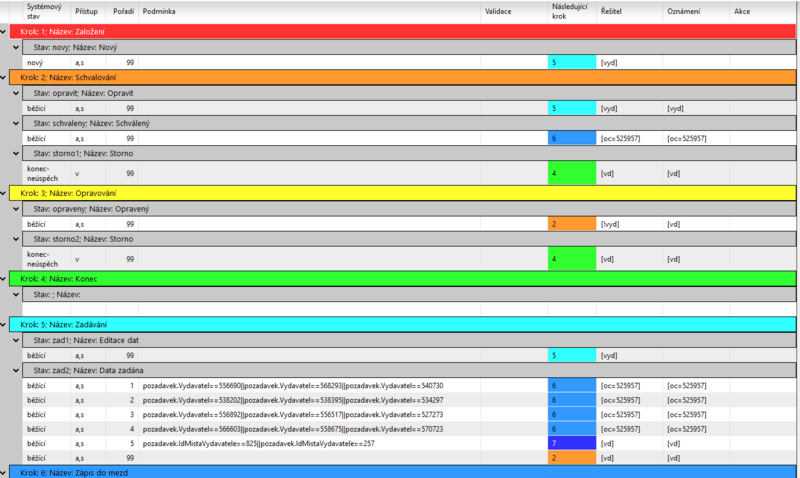Click condition 'pozadavek.Vydavatel==556892...' cell
This screenshot has height=478, width=800.
tap(309, 415)
